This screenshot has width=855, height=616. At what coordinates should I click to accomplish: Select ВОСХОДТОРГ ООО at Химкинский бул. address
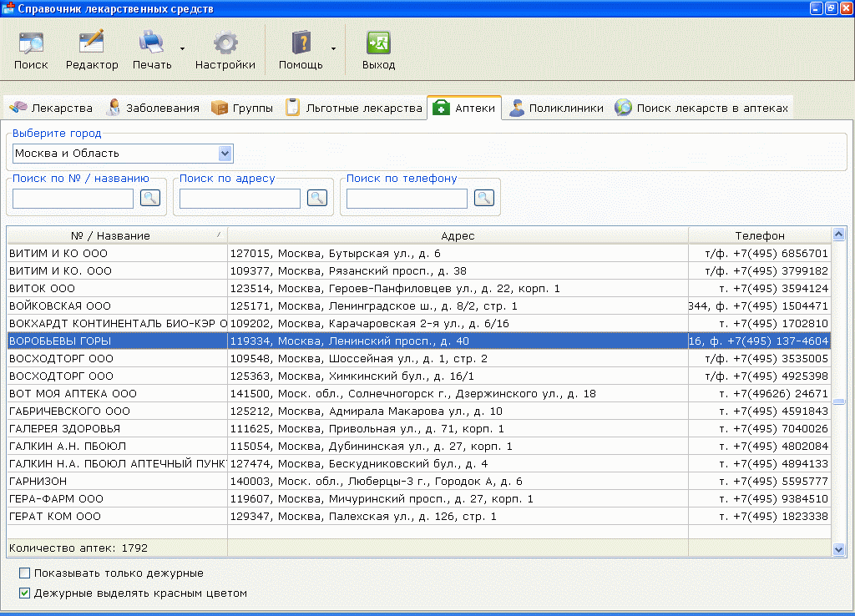point(419,376)
